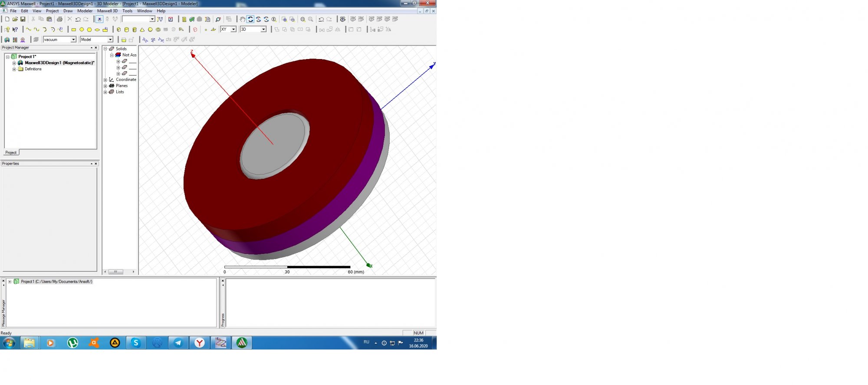The width and height of the screenshot is (868, 385).
Task: Open Skype from the taskbar
Action: 136,343
